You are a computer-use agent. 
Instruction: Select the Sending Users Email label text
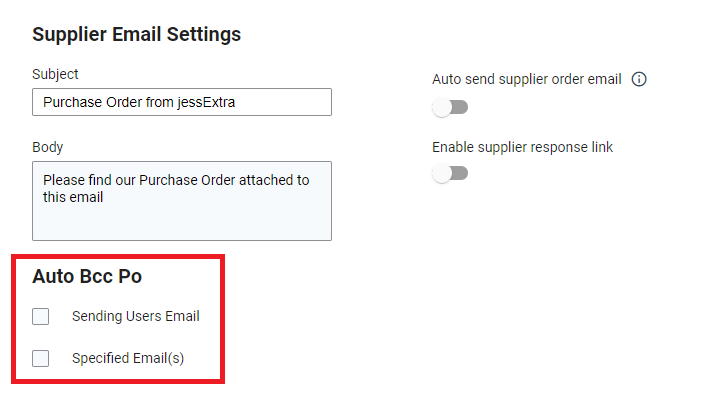pyautogui.click(x=136, y=316)
